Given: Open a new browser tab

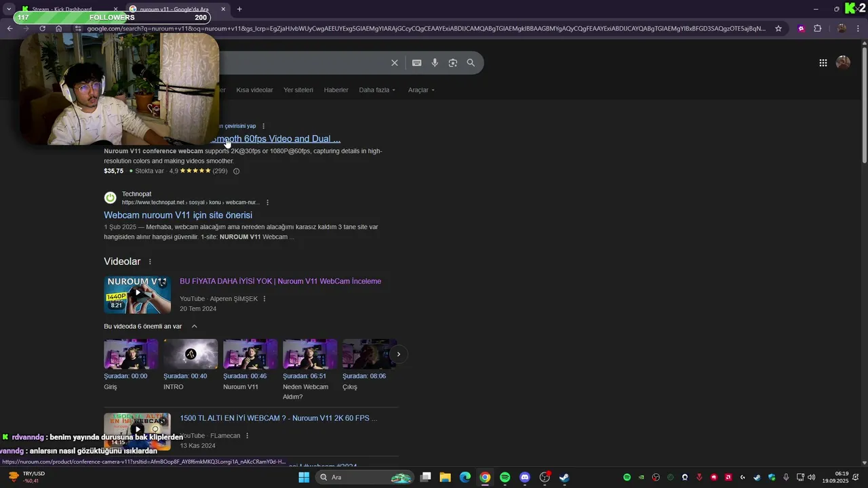Looking at the screenshot, I should pos(239,9).
